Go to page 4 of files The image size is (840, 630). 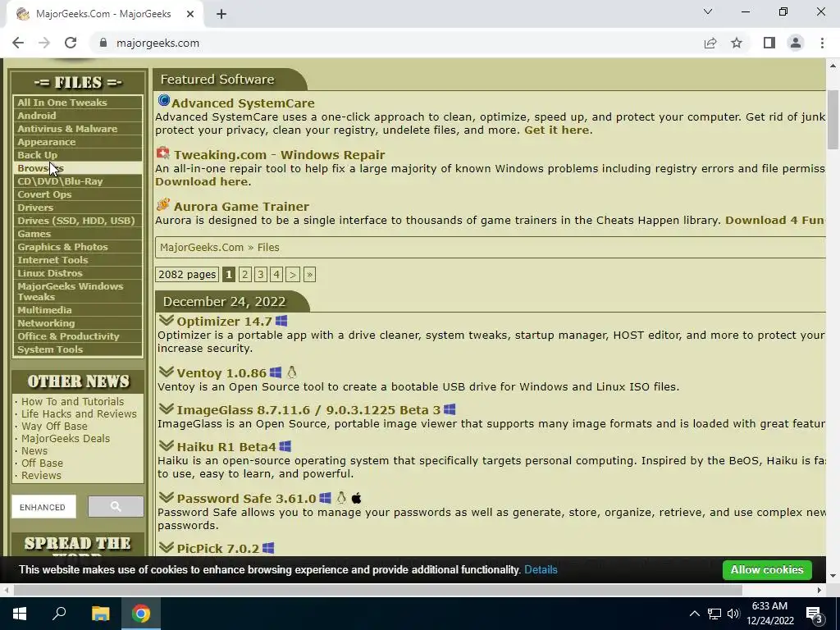276,274
